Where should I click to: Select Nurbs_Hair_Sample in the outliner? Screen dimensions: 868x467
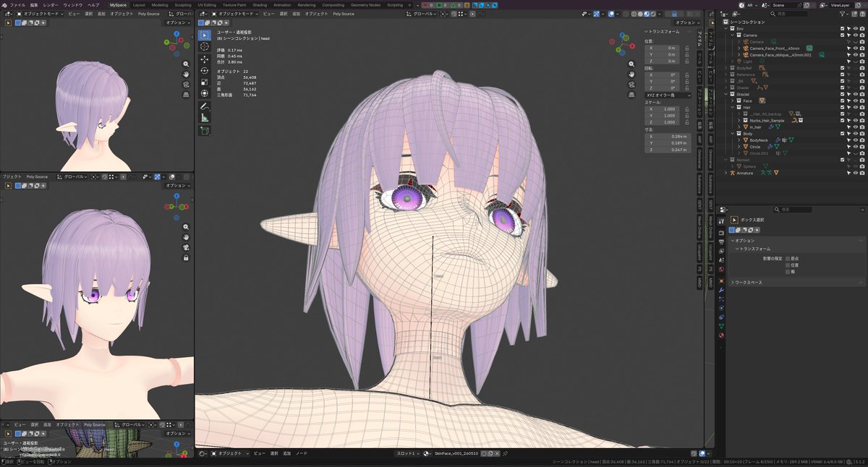(767, 120)
